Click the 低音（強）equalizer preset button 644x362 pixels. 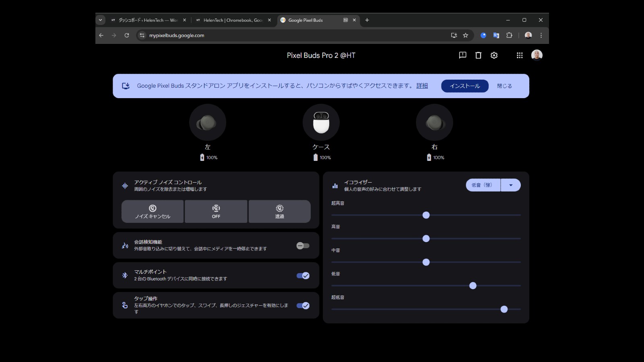point(483,185)
